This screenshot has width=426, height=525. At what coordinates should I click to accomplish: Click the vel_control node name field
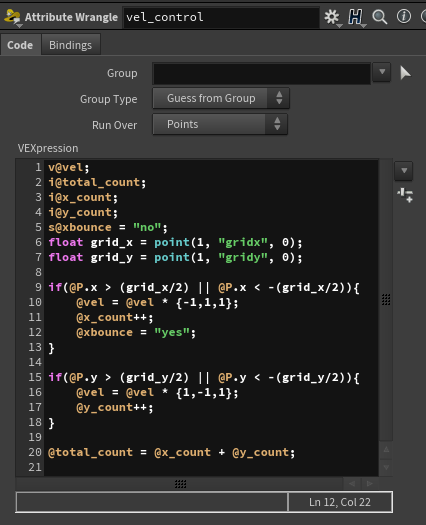click(221, 17)
